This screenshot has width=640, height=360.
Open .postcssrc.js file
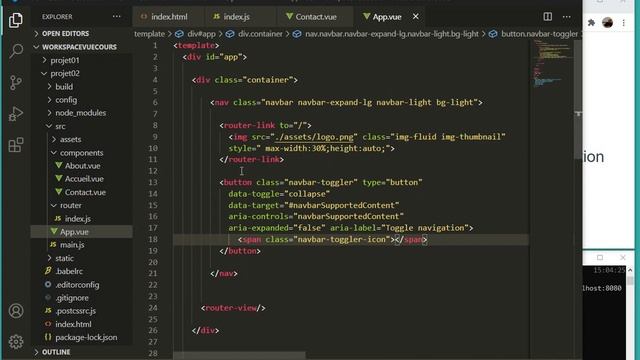point(76,311)
